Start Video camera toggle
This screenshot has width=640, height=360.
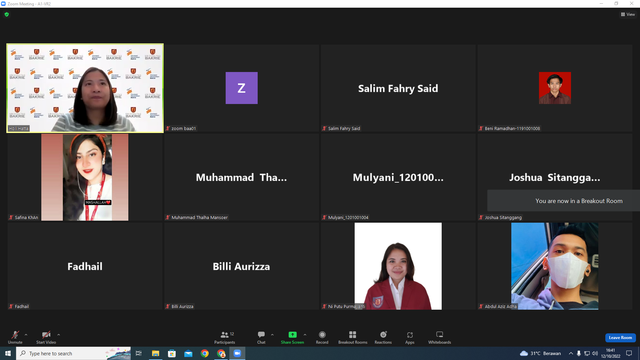point(46,337)
